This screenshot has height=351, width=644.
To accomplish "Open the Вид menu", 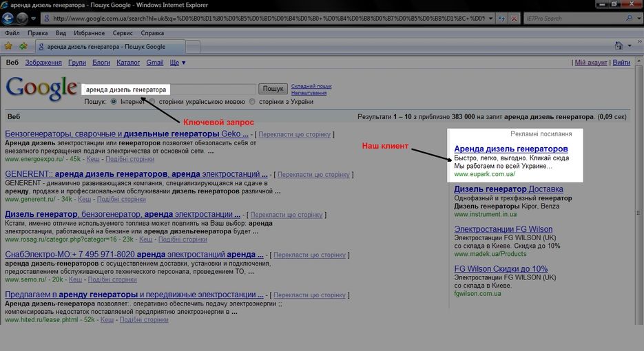I will pyautogui.click(x=61, y=33).
